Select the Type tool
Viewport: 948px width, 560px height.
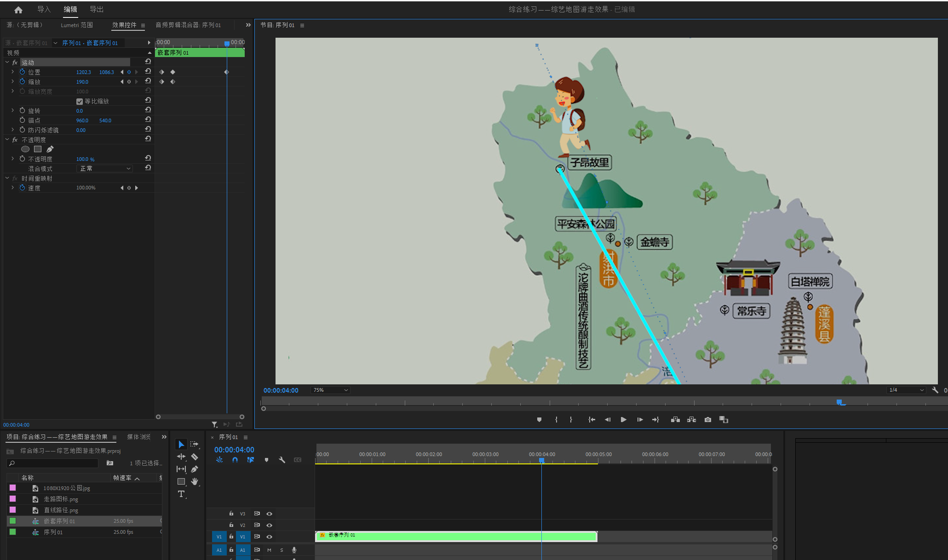[x=181, y=494]
